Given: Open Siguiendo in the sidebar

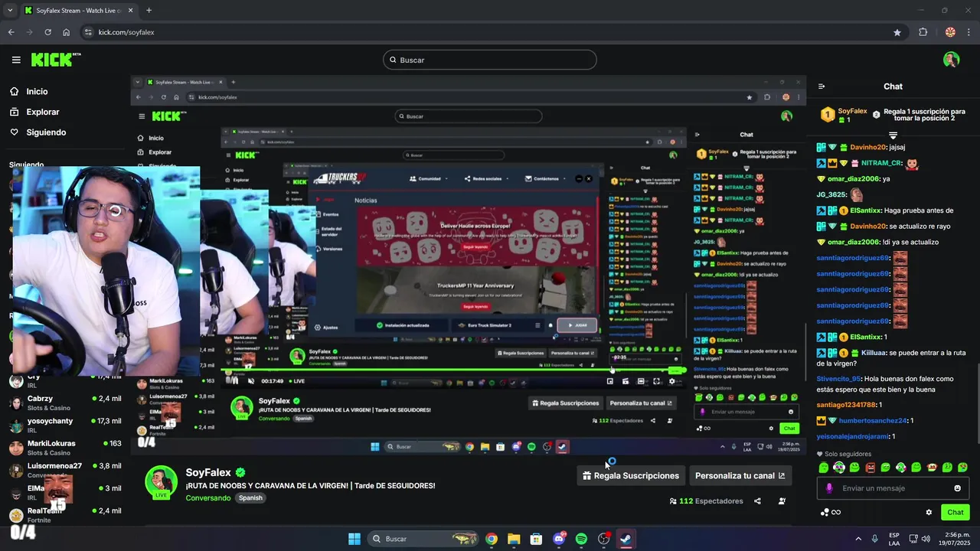Looking at the screenshot, I should (x=46, y=132).
